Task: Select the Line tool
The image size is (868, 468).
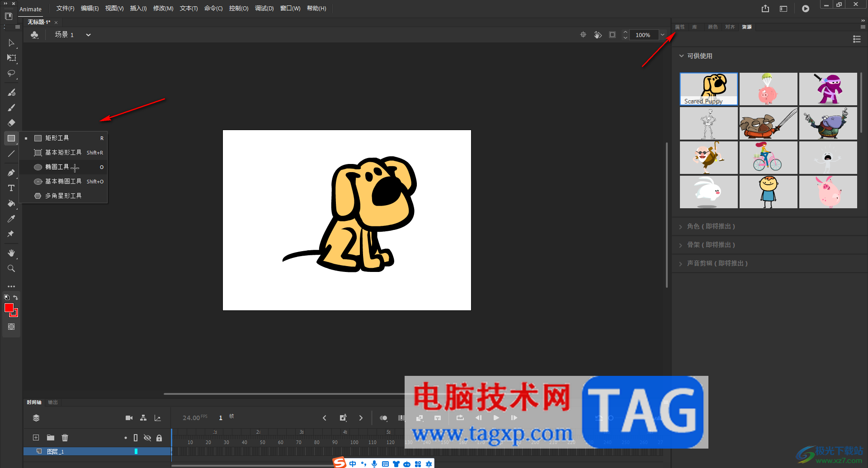Action: [11, 154]
